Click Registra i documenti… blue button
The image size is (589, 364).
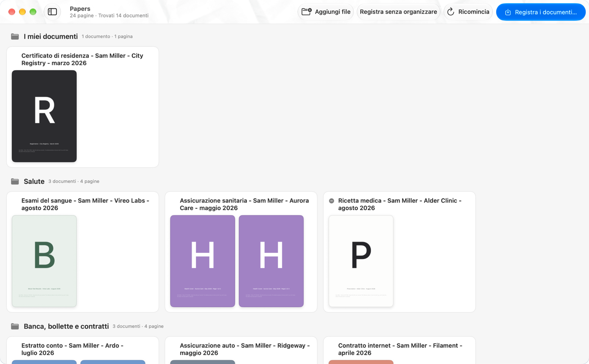541,12
